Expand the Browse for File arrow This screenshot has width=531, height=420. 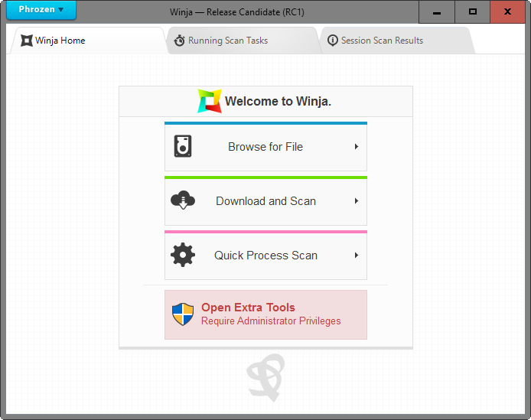357,147
